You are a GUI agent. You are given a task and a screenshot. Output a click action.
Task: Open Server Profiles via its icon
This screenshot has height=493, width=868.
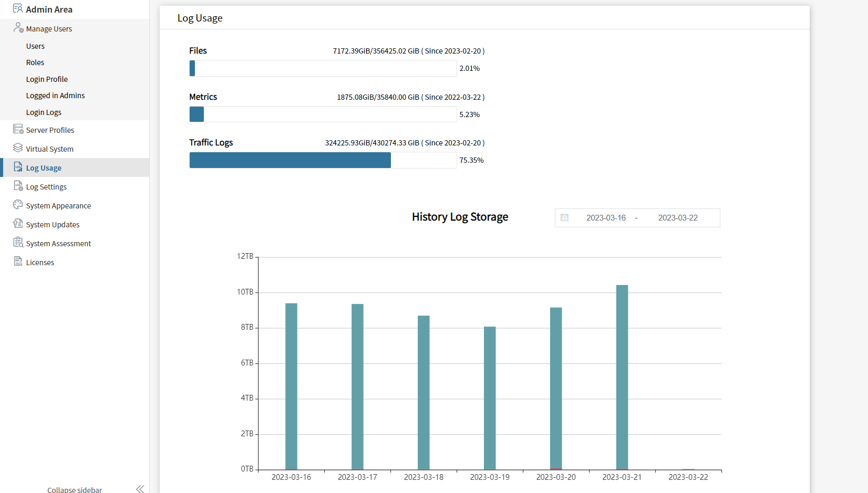click(x=18, y=129)
